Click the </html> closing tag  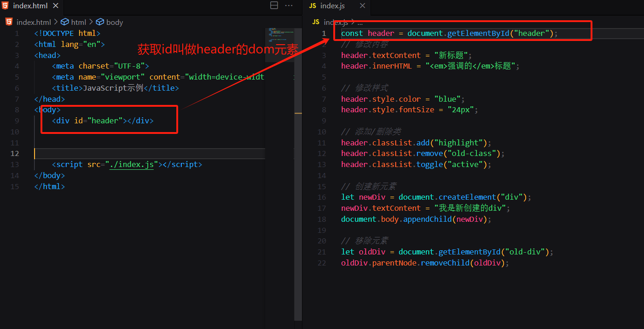click(x=49, y=186)
